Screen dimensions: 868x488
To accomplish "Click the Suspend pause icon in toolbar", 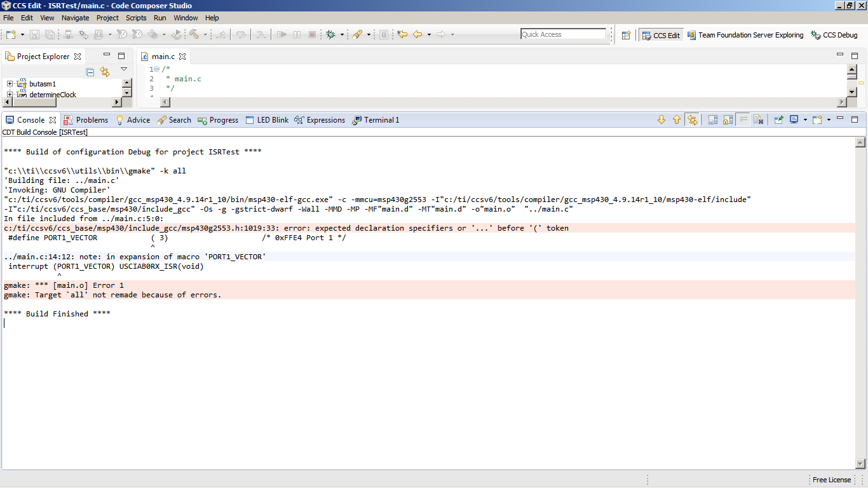I will (x=297, y=34).
